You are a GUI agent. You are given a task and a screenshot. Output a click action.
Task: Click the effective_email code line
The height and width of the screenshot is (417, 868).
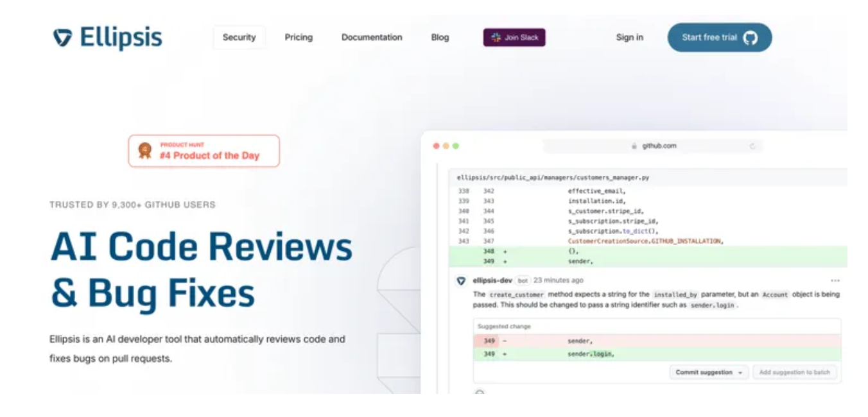(x=596, y=191)
